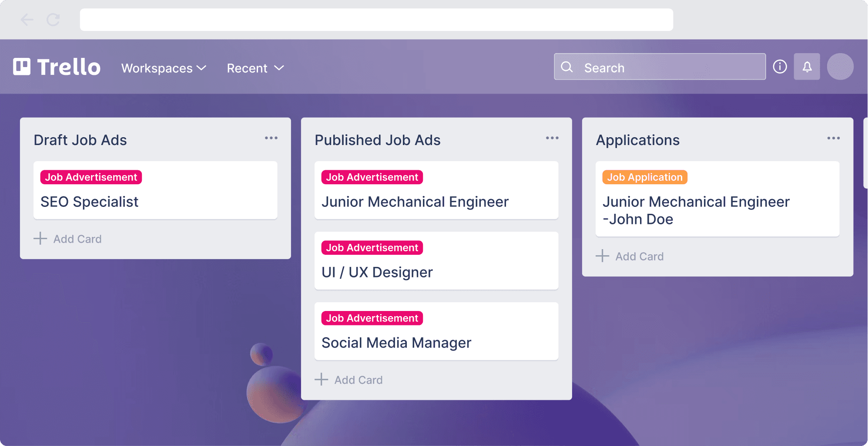Viewport: 868px width, 446px height.
Task: Open the user avatar menu
Action: [x=840, y=67]
